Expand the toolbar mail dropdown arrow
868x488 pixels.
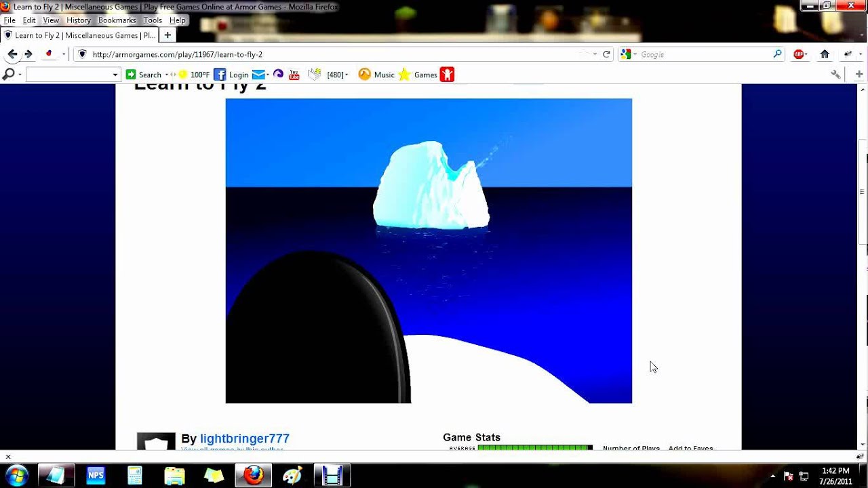268,75
